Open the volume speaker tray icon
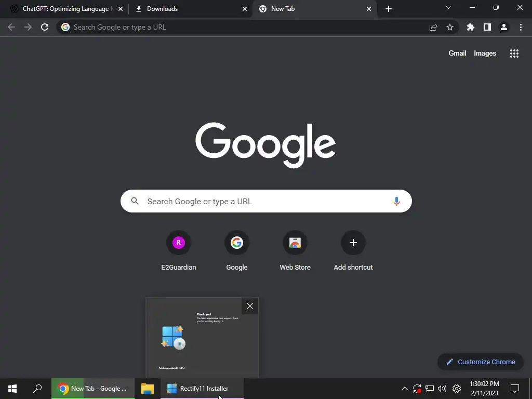Screen dimensions: 532x399 tap(442, 389)
